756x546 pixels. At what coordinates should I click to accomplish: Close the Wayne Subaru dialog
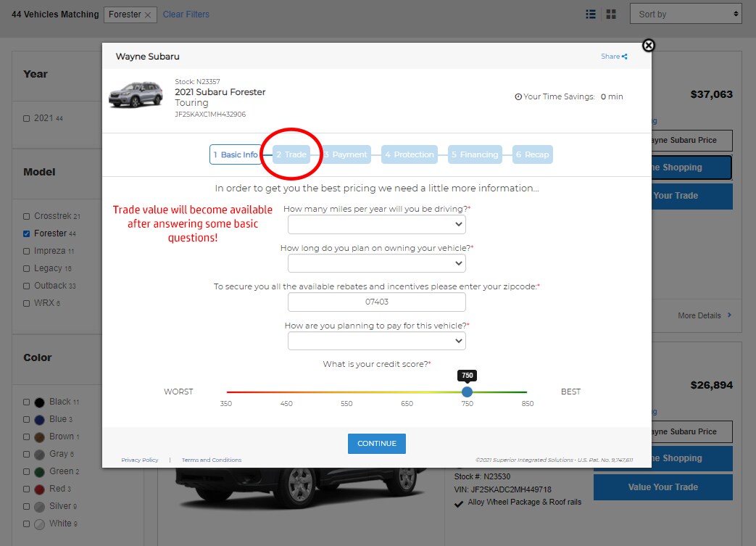pos(649,46)
